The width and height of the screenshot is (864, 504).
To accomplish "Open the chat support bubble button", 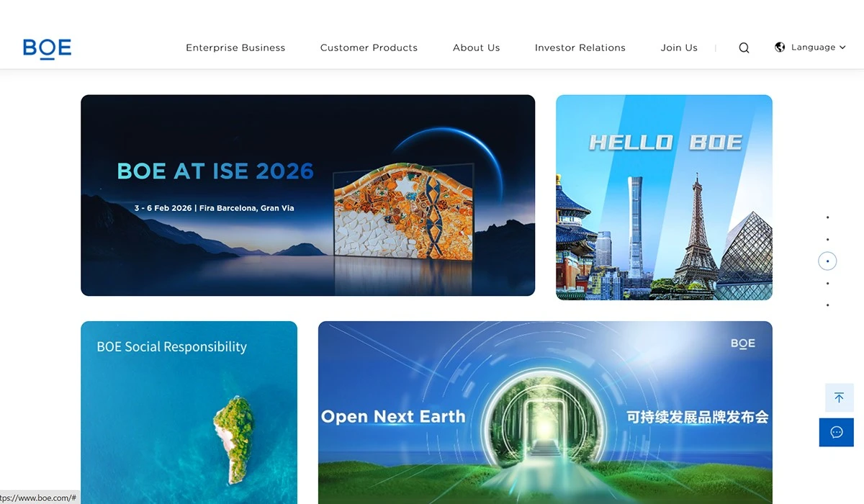I will click(837, 432).
